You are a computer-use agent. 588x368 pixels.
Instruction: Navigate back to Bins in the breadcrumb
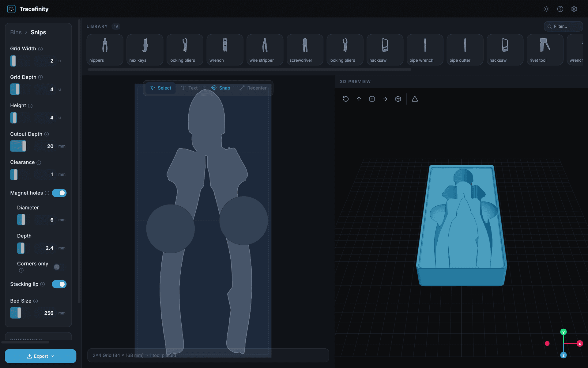[x=16, y=32]
